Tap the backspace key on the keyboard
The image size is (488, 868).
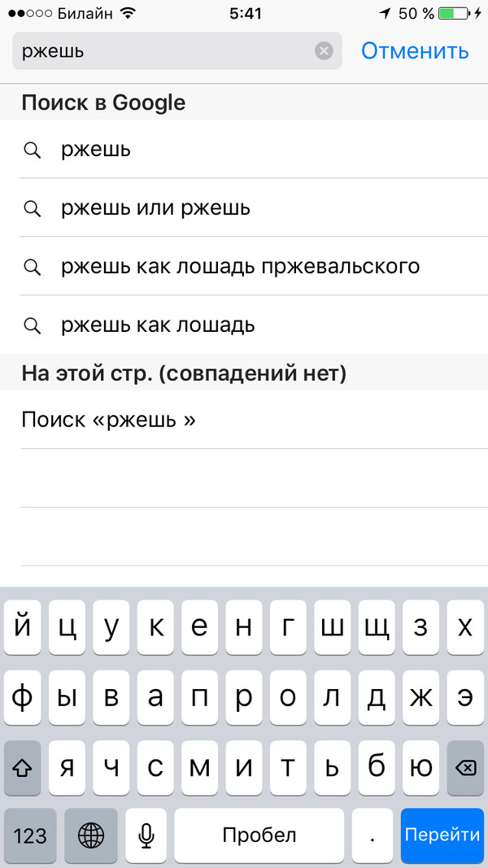[x=464, y=767]
